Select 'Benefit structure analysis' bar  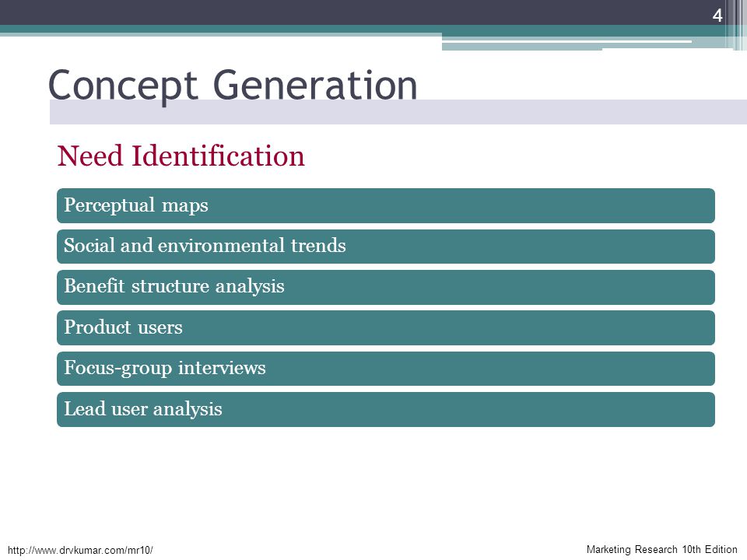[x=385, y=287]
